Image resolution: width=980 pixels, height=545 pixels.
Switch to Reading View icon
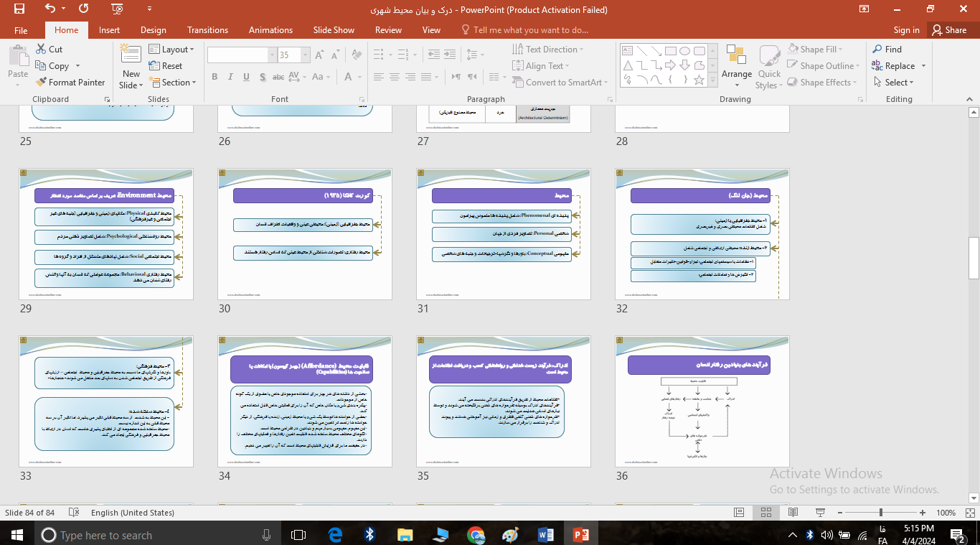(793, 513)
